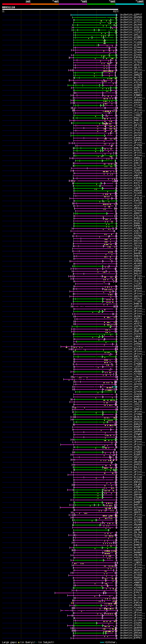Image resolution: width=146 pixels, height=644 pixels.
Task: Select the UniRef100_P27484 label
Action: (x=131, y=374)
